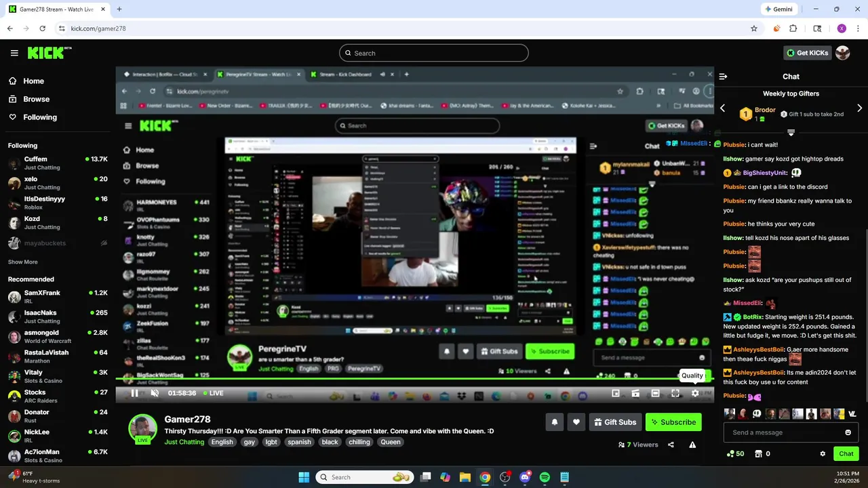Toggle fullscreen on the player
Image resolution: width=868 pixels, height=488 pixels.
tap(675, 393)
